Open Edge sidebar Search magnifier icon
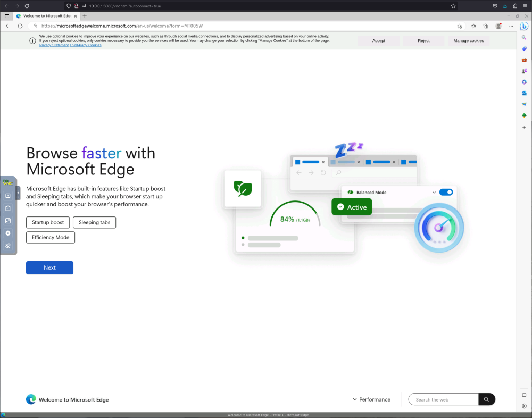Image resolution: width=532 pixels, height=418 pixels. [524, 38]
